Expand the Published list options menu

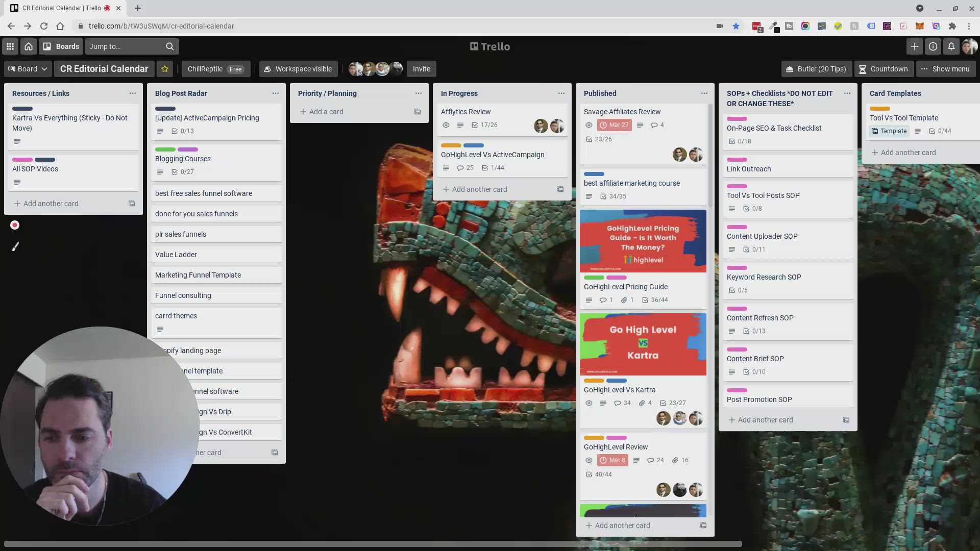coord(703,93)
